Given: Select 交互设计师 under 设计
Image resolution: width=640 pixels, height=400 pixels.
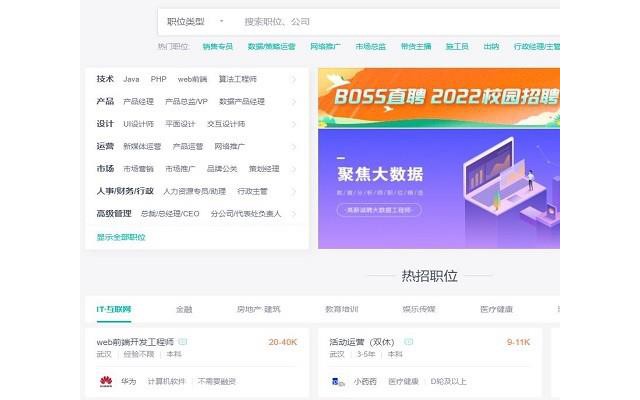Looking at the screenshot, I should (x=226, y=124).
